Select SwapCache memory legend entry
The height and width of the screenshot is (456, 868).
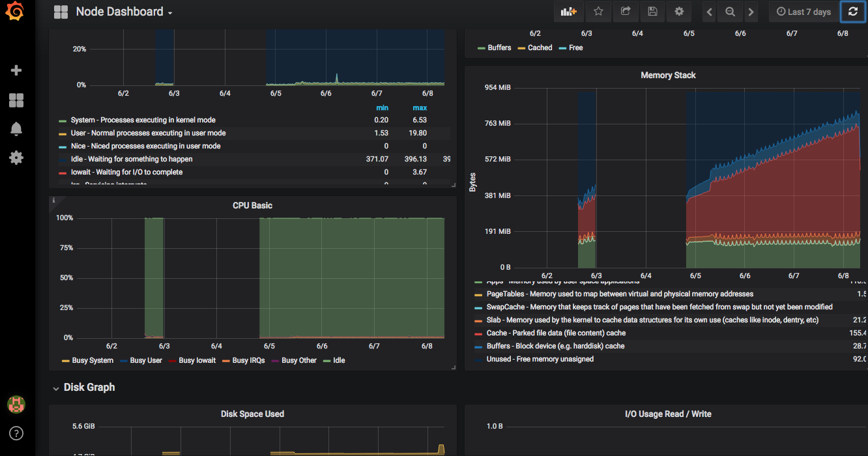[659, 307]
